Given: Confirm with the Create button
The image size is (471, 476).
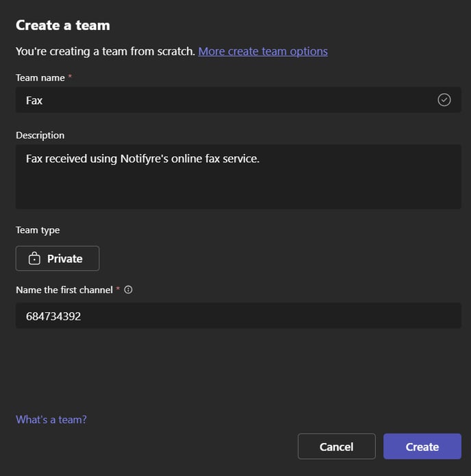Looking at the screenshot, I should [422, 447].
